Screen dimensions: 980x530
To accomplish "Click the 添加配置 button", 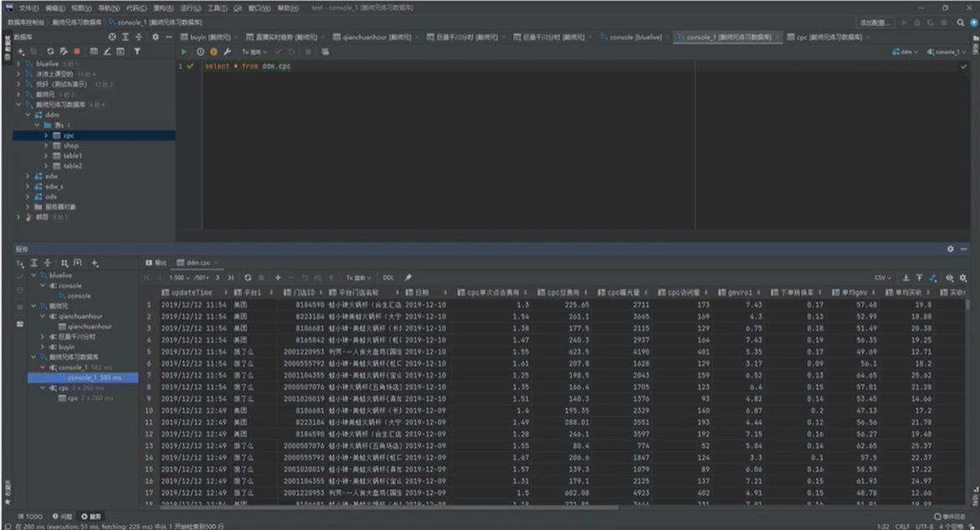I will coord(874,23).
